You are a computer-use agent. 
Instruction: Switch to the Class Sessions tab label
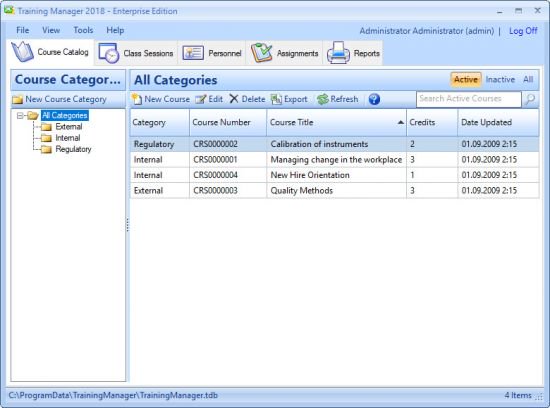(x=148, y=53)
